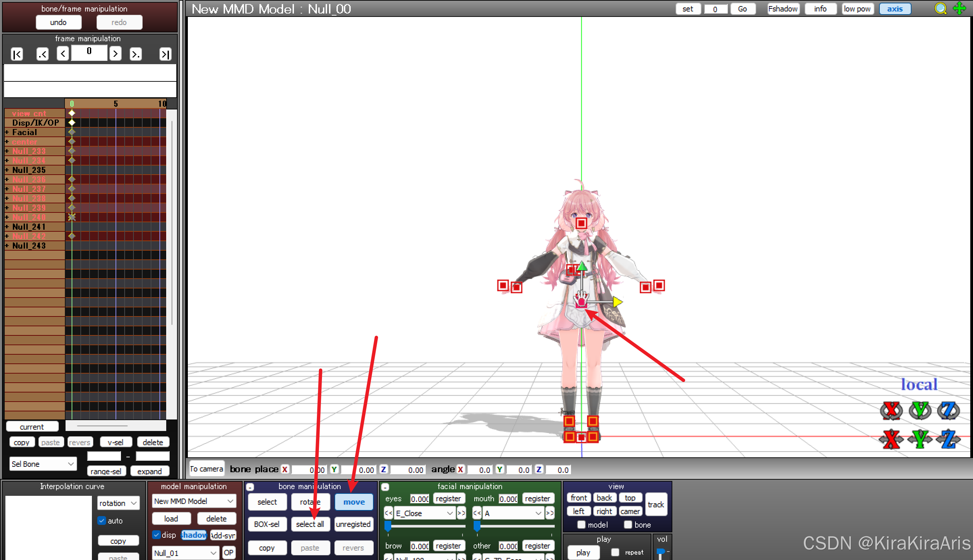This screenshot has height=560, width=973.
Task: Click the green Y rotation axis icon
Action: (x=920, y=411)
